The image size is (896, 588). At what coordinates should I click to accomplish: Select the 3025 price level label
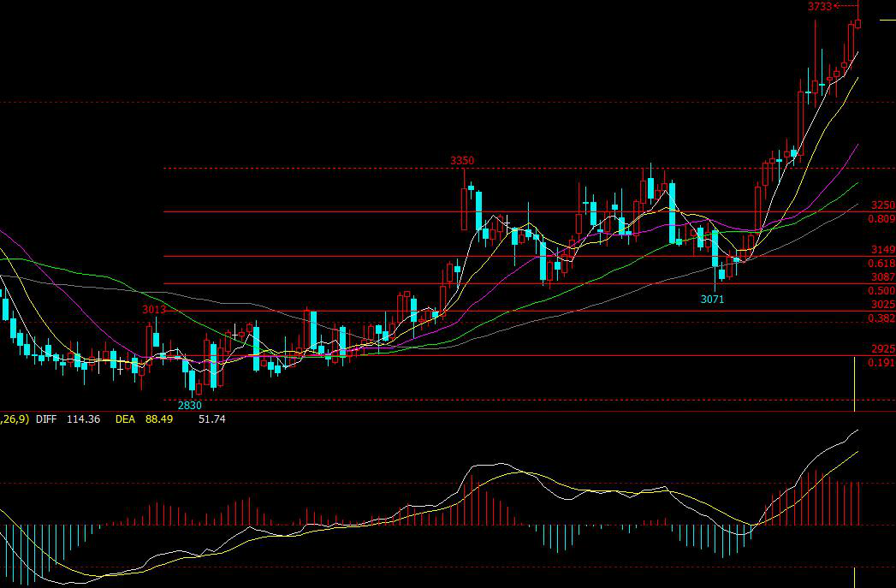pos(882,305)
